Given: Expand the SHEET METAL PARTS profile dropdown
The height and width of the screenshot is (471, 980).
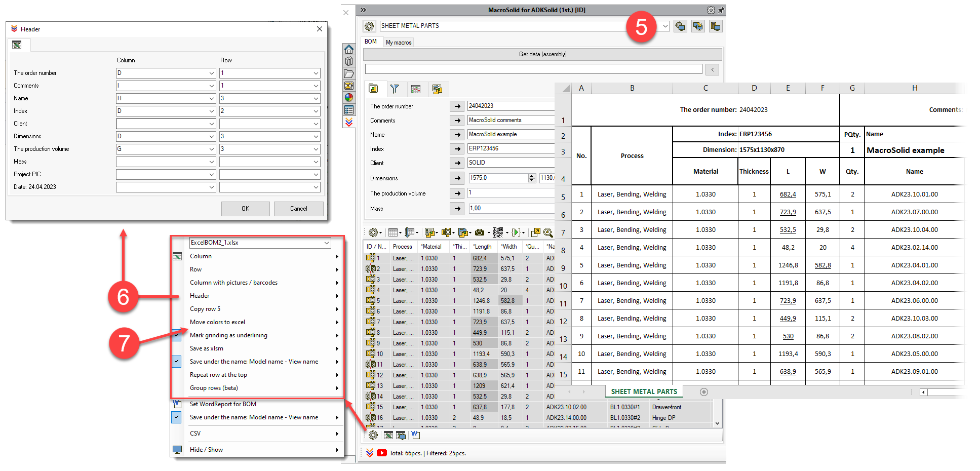Looking at the screenshot, I should coord(665,26).
